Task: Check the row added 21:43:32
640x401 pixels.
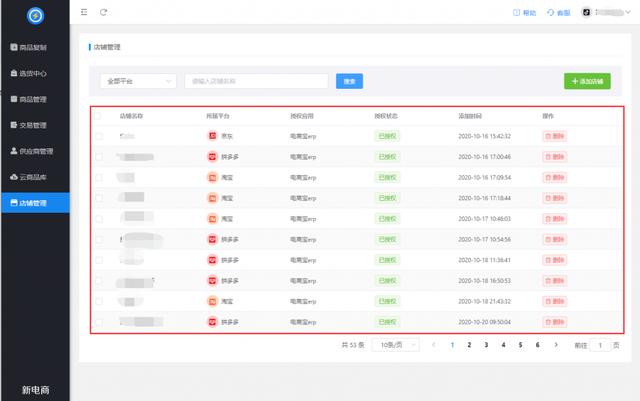Action: pos(99,301)
